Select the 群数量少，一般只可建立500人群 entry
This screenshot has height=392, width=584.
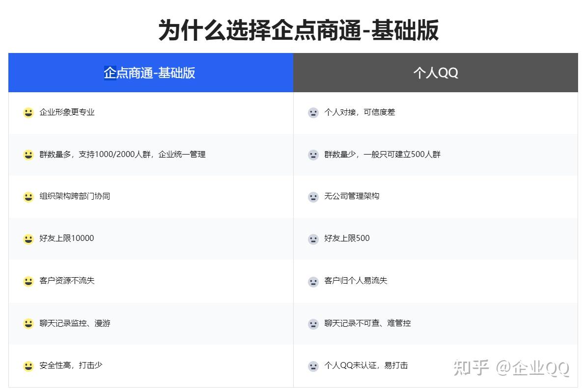point(381,154)
